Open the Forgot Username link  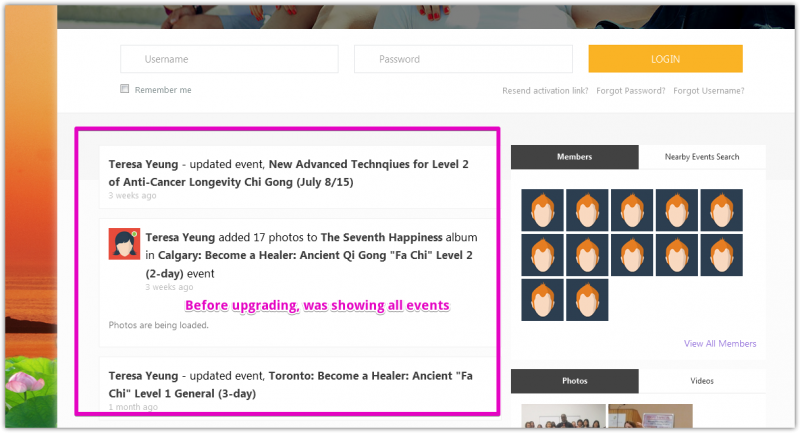pyautogui.click(x=709, y=91)
